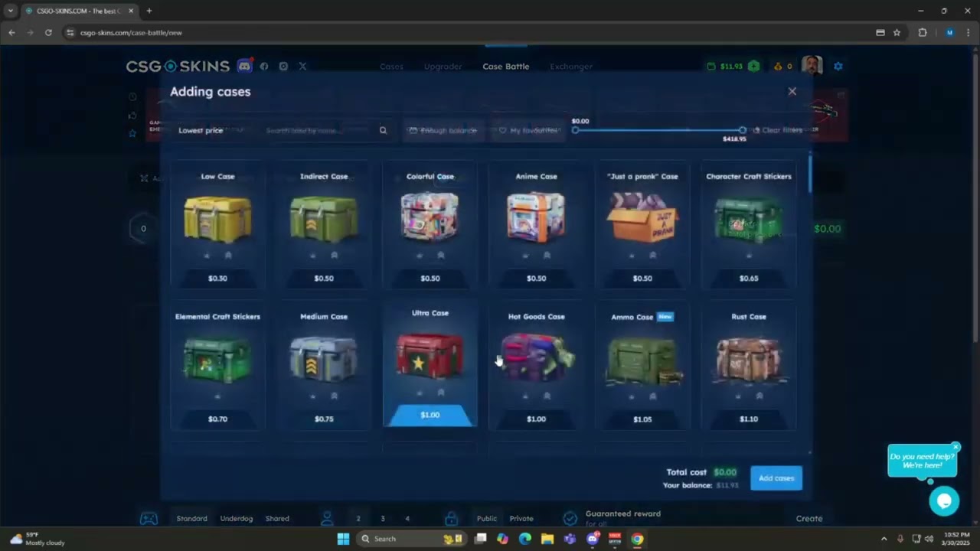This screenshot has width=980, height=551.
Task: Open File Explorer from the taskbar
Action: [547, 539]
